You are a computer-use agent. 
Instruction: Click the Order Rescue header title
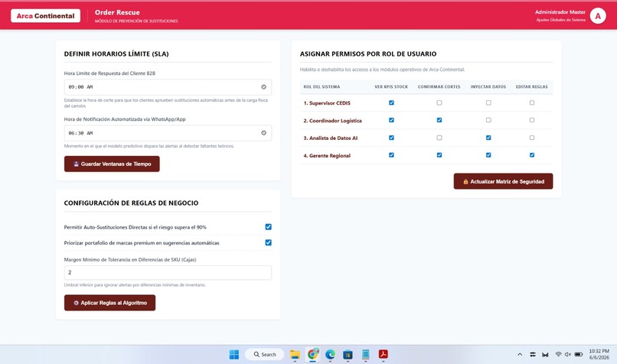click(x=117, y=12)
